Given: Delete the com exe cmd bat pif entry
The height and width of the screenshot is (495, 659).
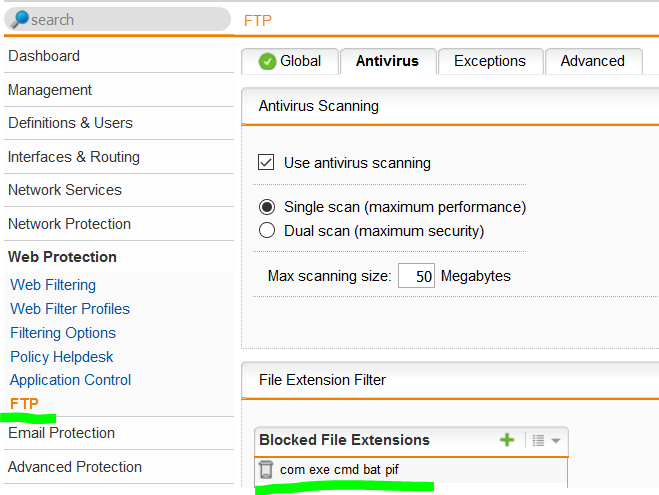Looking at the screenshot, I should point(266,469).
